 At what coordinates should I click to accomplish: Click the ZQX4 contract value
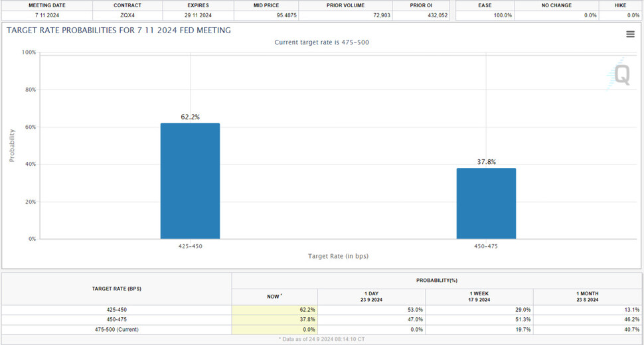[127, 15]
